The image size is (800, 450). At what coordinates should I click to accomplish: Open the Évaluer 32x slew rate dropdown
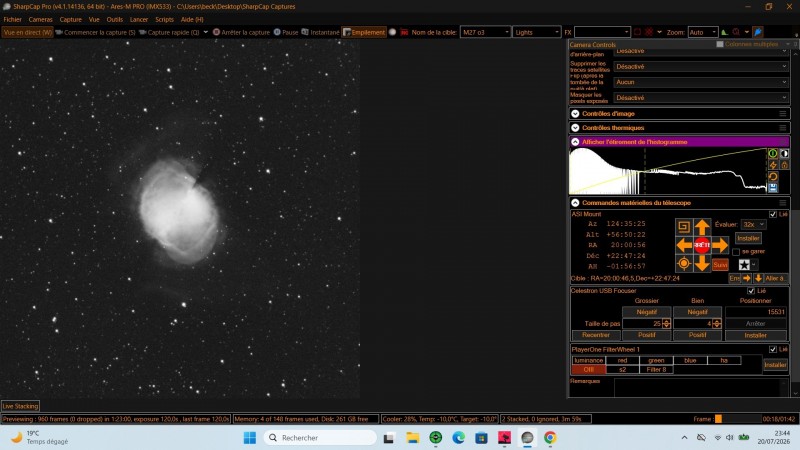click(753, 224)
